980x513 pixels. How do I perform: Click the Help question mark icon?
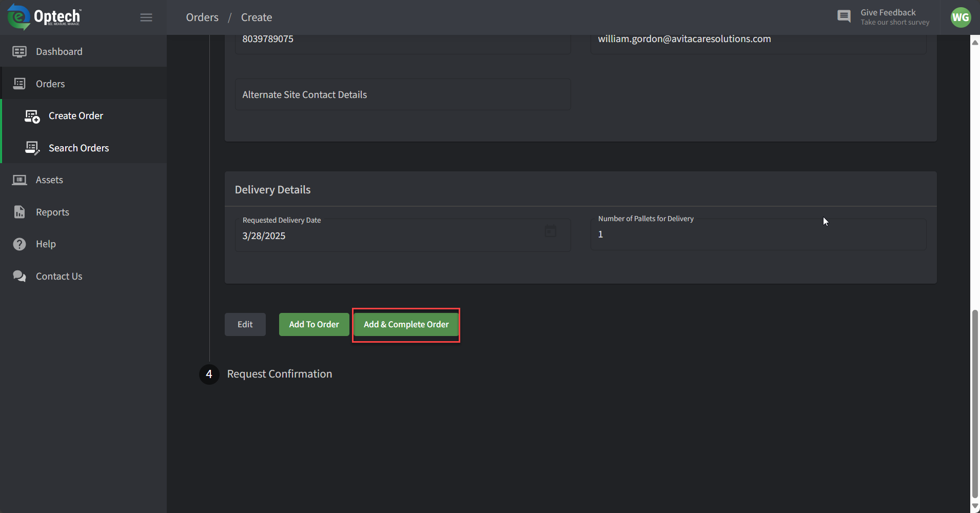pyautogui.click(x=19, y=244)
